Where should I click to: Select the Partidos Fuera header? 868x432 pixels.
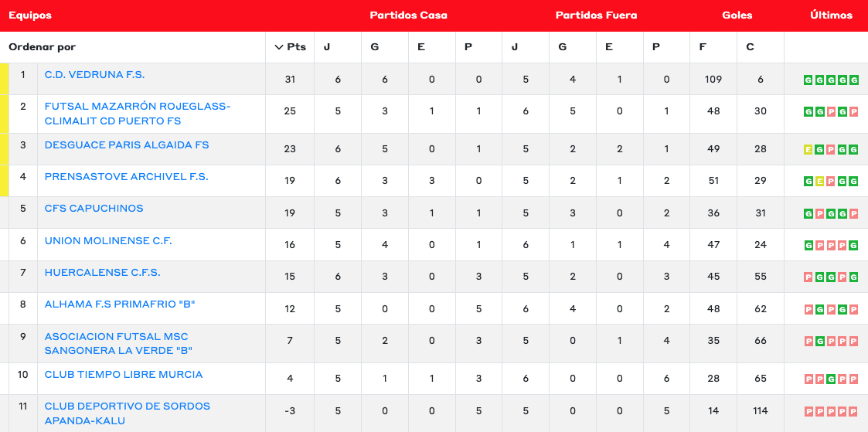(x=595, y=15)
